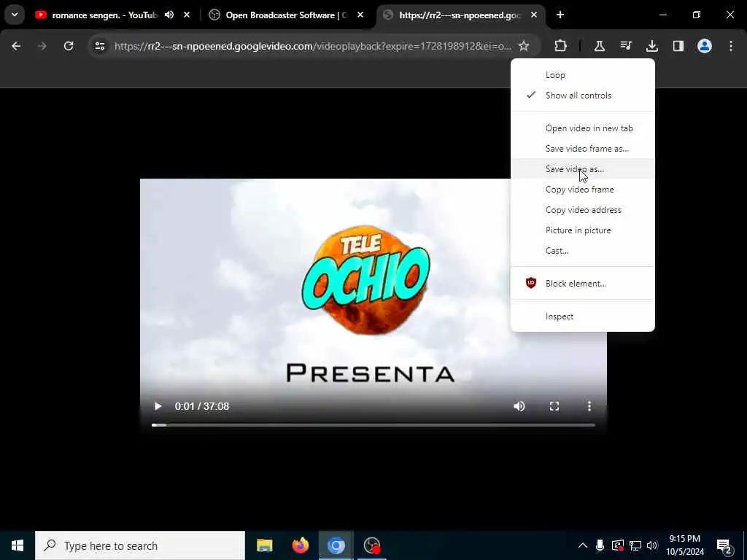Choose uBlock Block element...
This screenshot has width=747, height=560.
pos(583,284)
